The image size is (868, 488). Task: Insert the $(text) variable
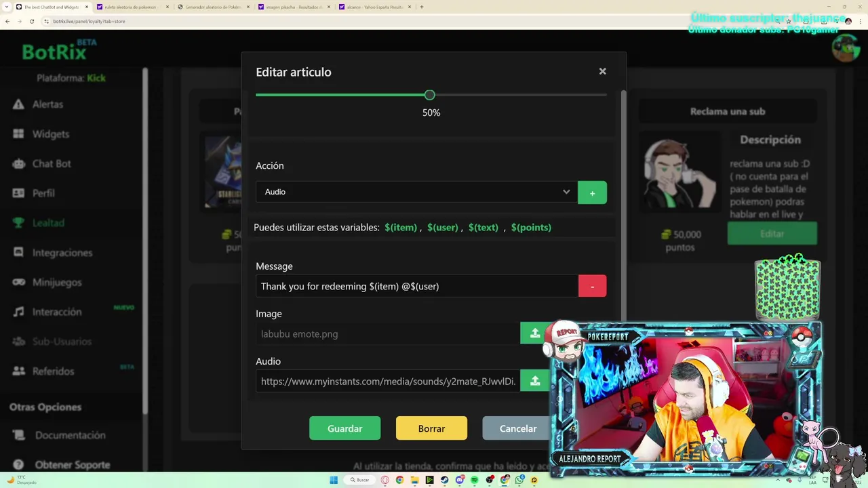point(484,228)
